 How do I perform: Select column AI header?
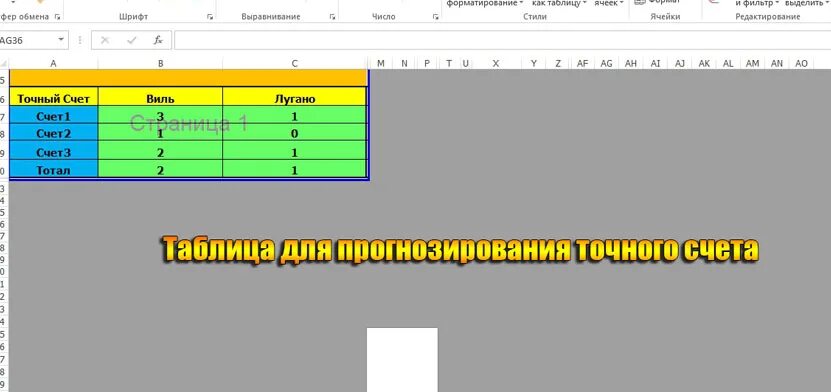click(x=656, y=64)
